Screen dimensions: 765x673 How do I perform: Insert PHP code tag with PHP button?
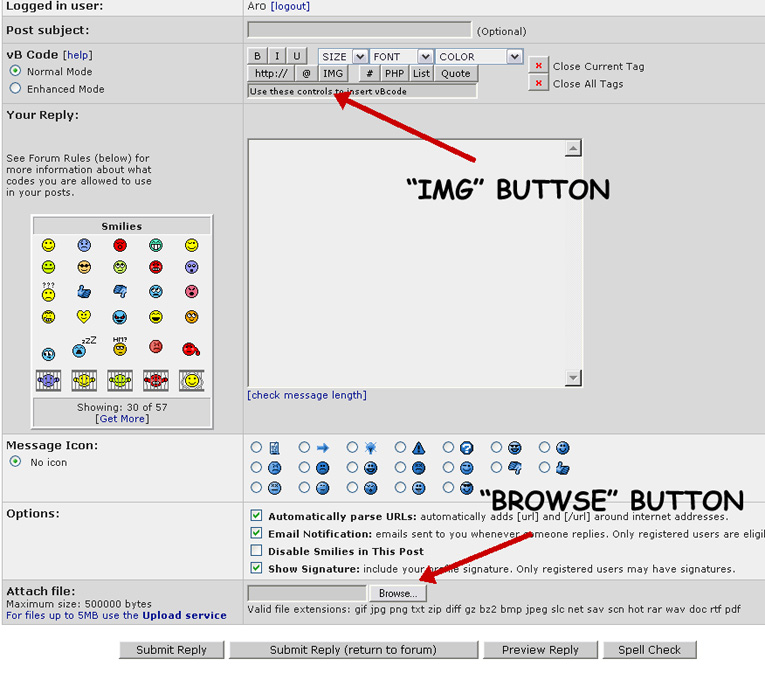(395, 74)
